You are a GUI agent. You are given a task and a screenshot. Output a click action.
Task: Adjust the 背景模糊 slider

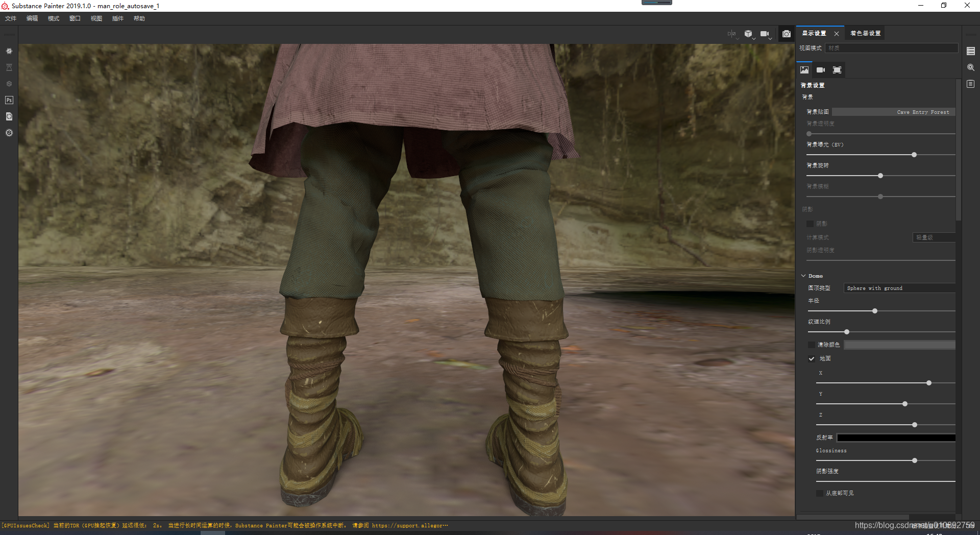[881, 197]
